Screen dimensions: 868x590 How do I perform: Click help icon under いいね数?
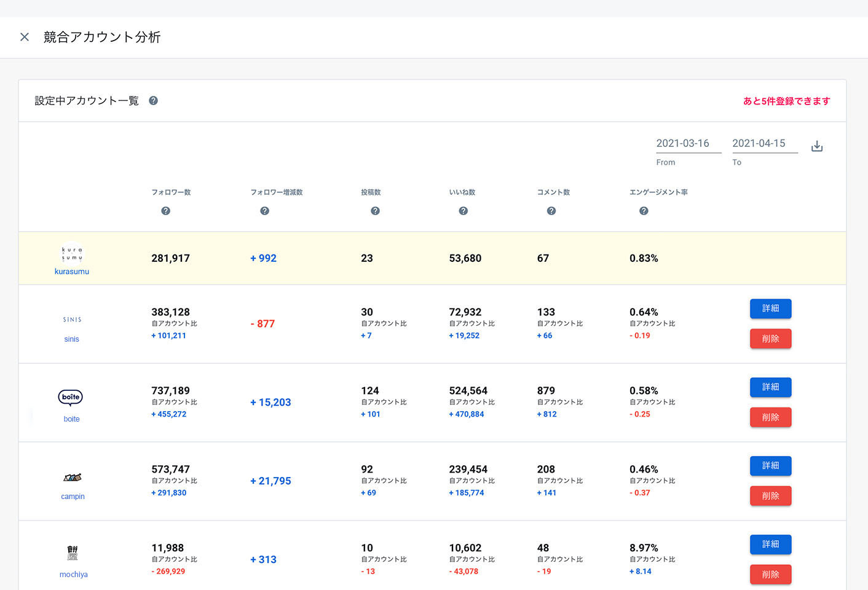[464, 211]
